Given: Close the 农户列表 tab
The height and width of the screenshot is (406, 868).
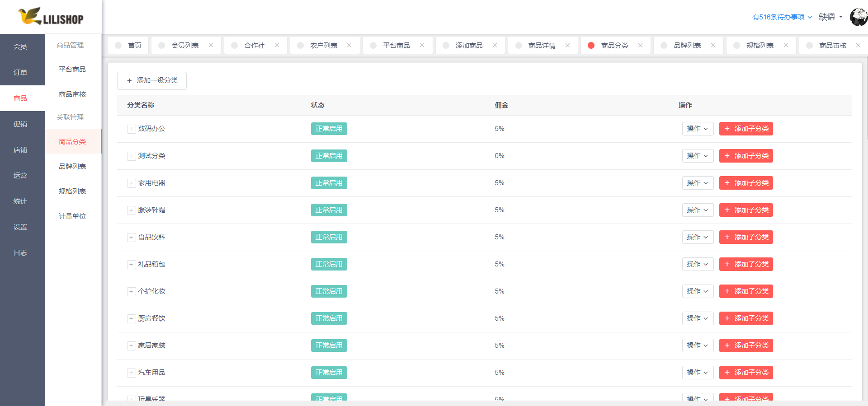Looking at the screenshot, I should (x=349, y=45).
